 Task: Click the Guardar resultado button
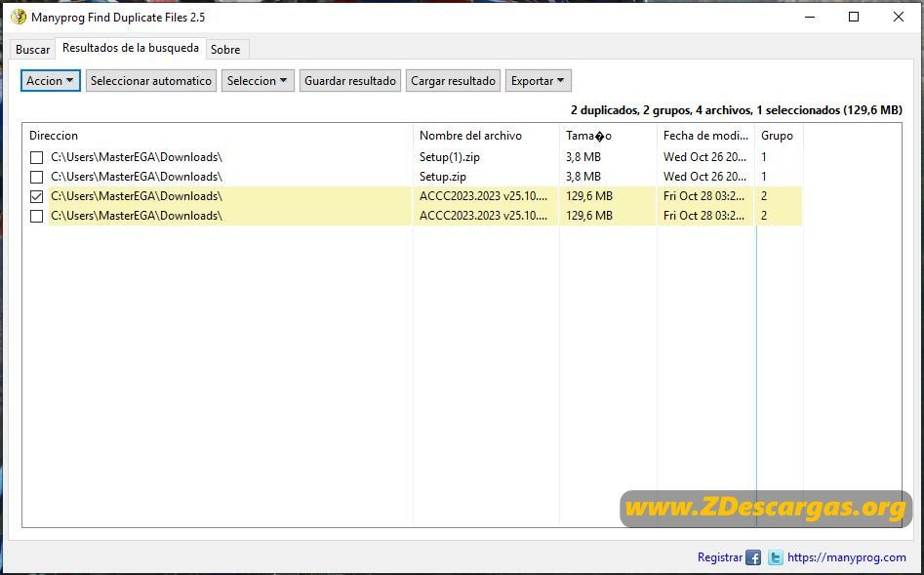click(350, 81)
